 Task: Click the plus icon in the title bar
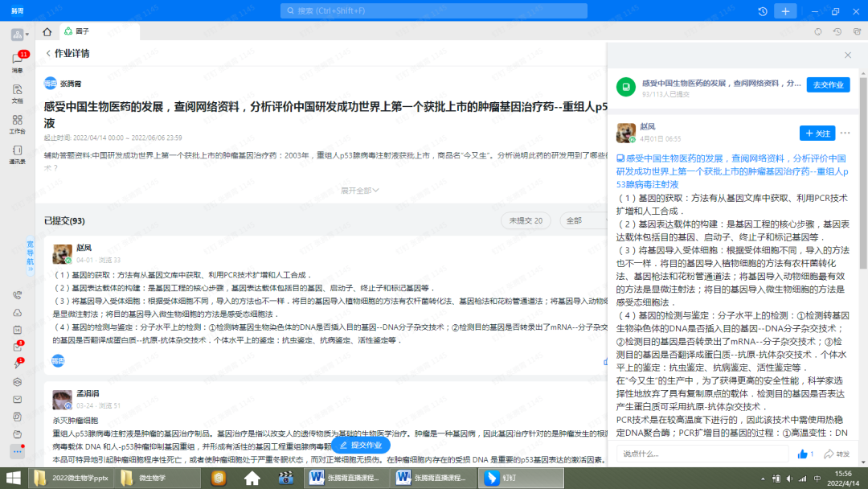784,10
